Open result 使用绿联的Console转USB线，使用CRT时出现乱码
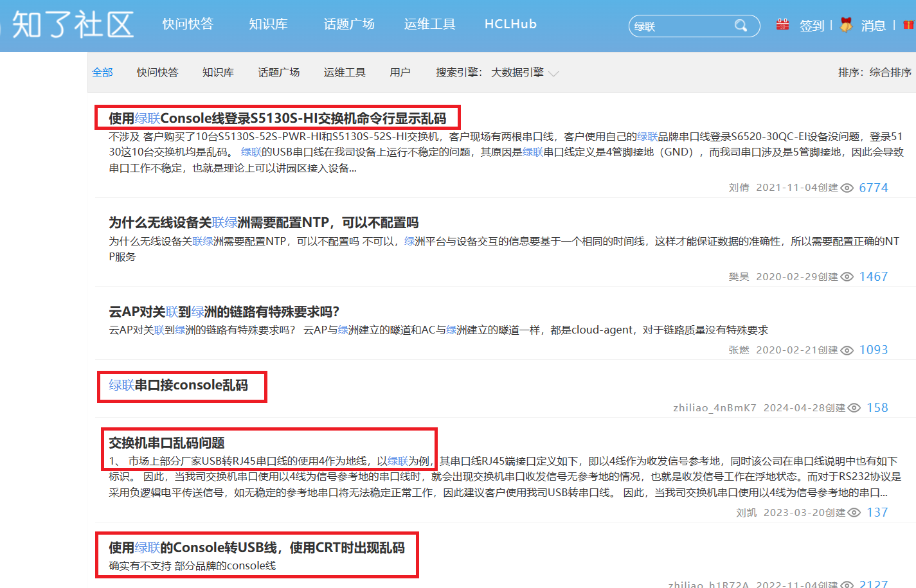916x588 pixels. click(x=256, y=548)
